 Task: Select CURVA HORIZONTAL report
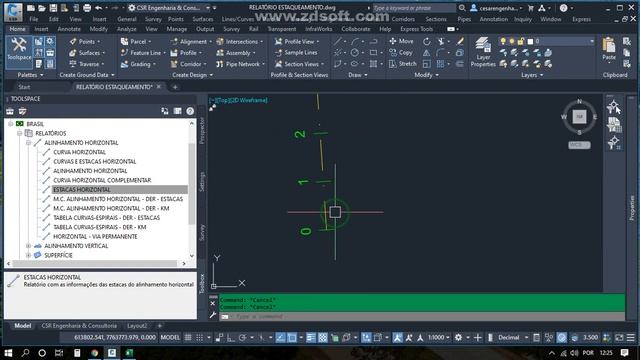click(79, 152)
